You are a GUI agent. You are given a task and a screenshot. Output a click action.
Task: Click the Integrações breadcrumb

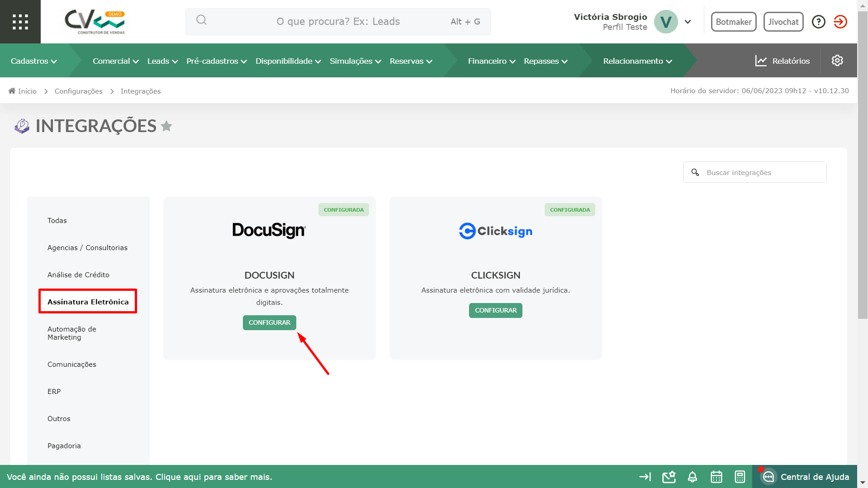click(141, 91)
